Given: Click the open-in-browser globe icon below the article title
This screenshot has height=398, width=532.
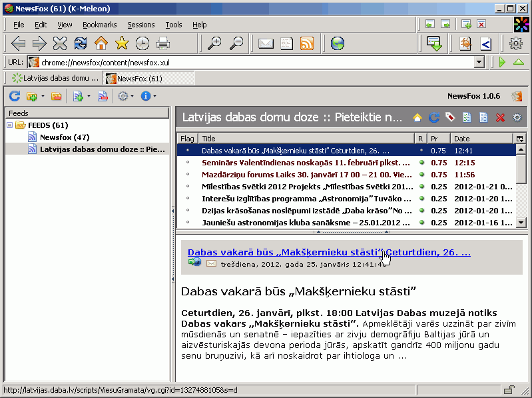Looking at the screenshot, I should pyautogui.click(x=194, y=263).
